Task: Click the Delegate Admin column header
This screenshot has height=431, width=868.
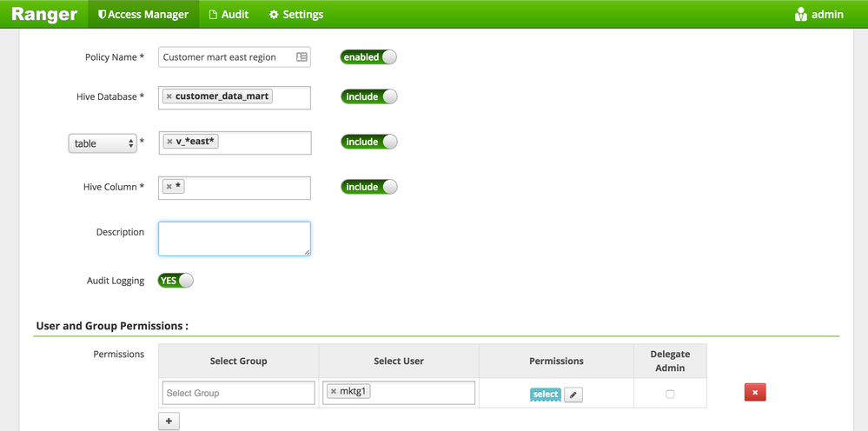Action: pyautogui.click(x=671, y=361)
